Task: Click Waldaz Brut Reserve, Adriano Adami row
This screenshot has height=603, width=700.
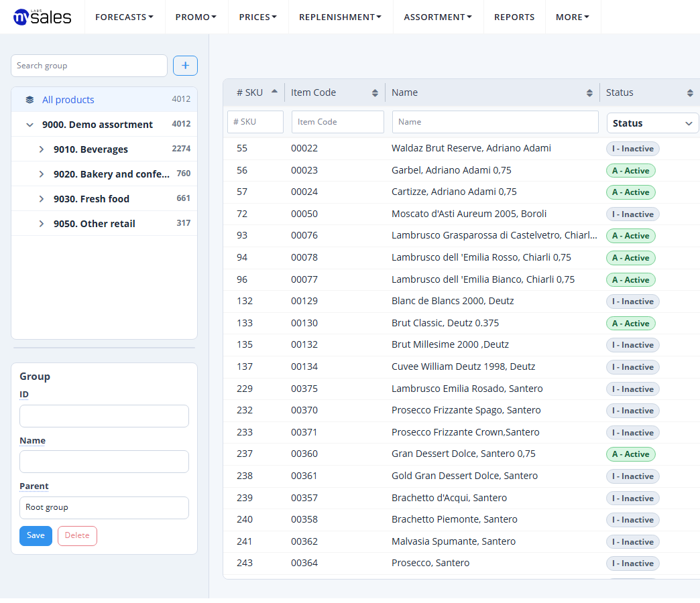Action: (x=461, y=149)
